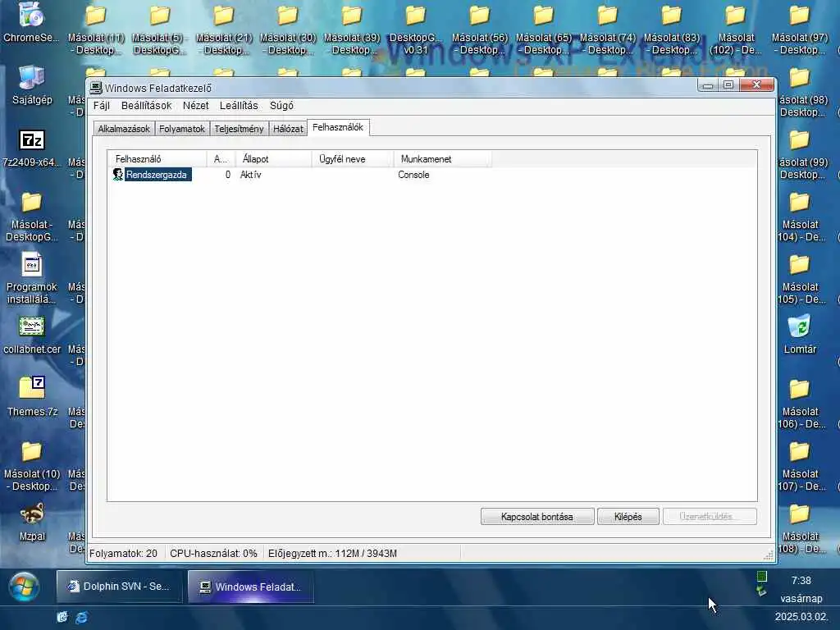Switch to Dolphin SVN taskbar button

coord(120,587)
